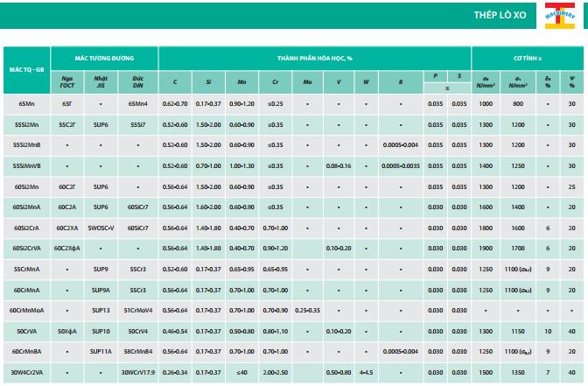Click the 2.00-2.50 chromium value
The height and width of the screenshot is (386, 588).
point(276,373)
